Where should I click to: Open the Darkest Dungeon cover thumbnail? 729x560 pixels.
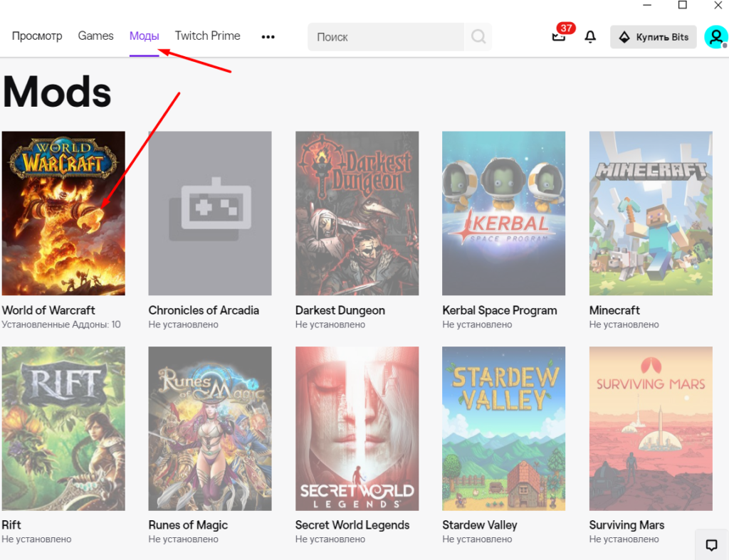point(357,213)
